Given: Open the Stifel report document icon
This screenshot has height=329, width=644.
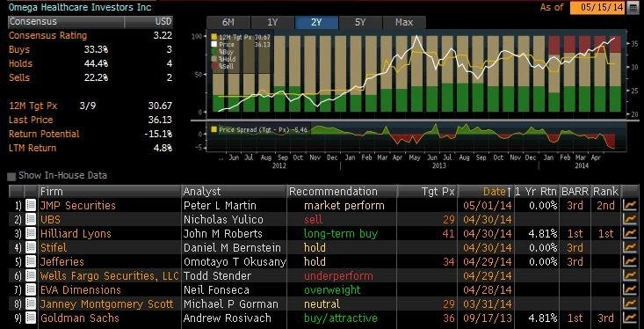Looking at the screenshot, I should pos(31,247).
